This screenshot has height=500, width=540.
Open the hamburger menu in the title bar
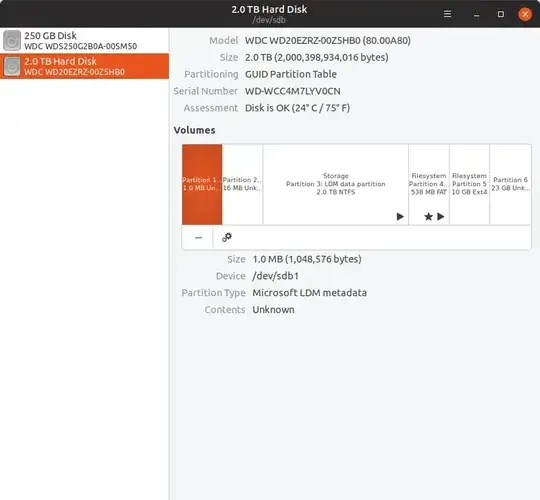coord(447,14)
